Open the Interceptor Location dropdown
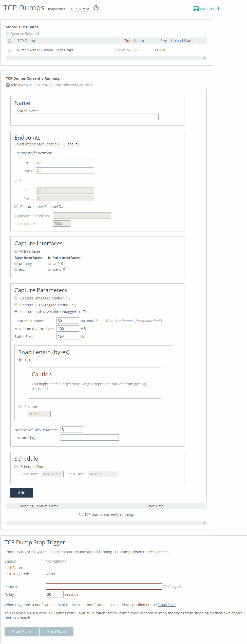This screenshot has width=247, height=644. coord(70,144)
